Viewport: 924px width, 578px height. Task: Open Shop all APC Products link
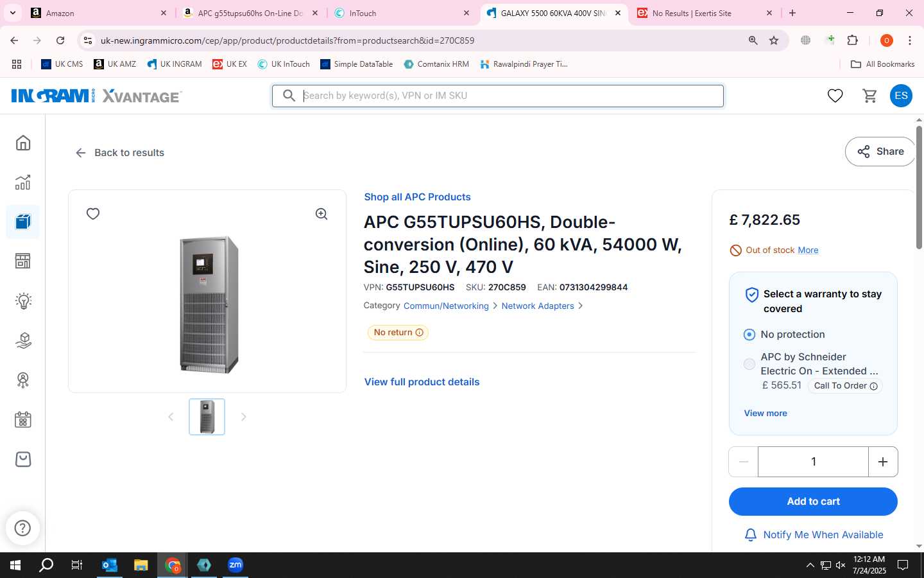click(x=417, y=197)
